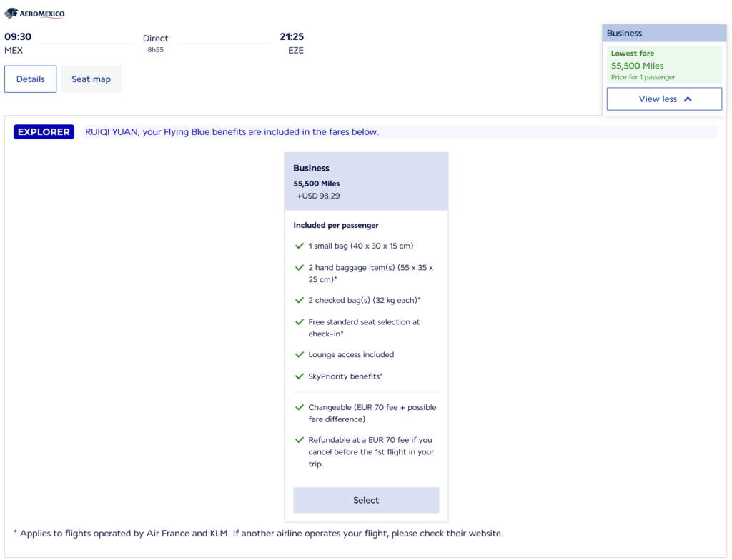Select the Business fare button
This screenshot has height=560, width=732.
click(x=366, y=500)
